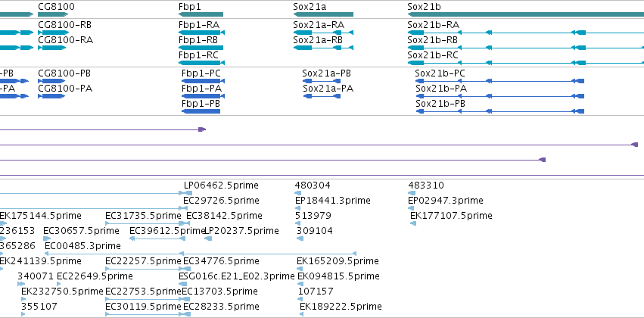Click the 340071 feature glyph

click(21, 284)
